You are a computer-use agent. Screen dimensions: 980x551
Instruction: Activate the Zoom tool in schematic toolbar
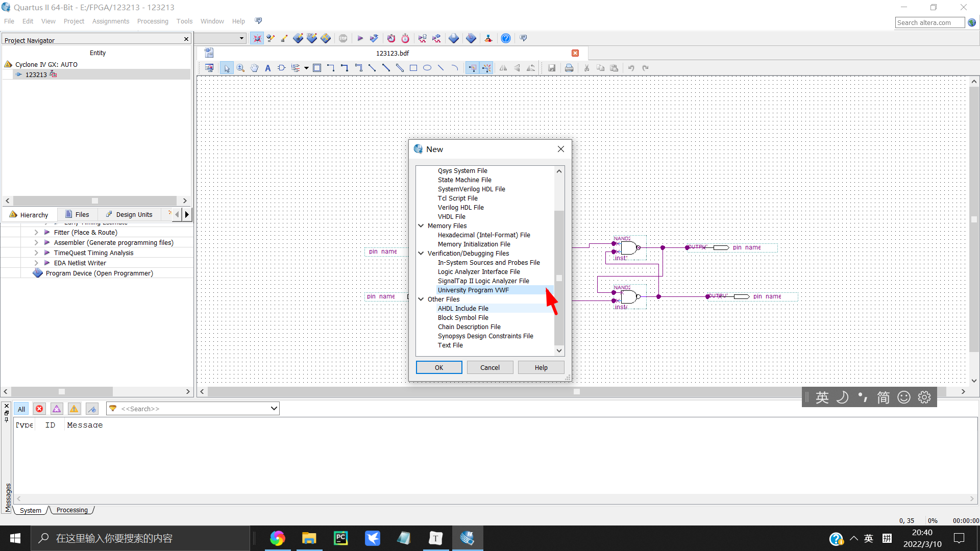tap(240, 68)
